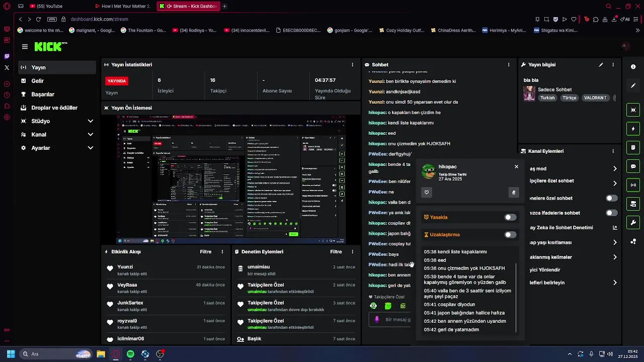Open hedefleri belirleyin chevron
Screen dimensions: 644x362
point(615,283)
